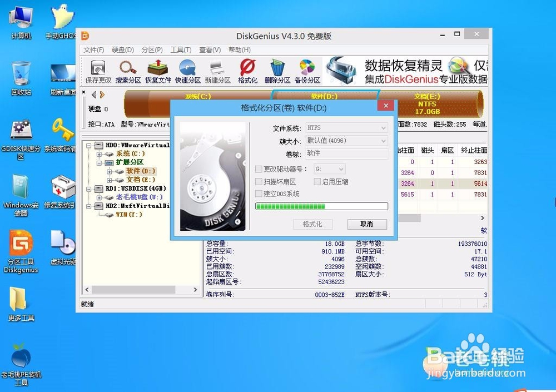Open the 修复系统引导 first-aid icon
This screenshot has width=556, height=392.
pos(61,192)
